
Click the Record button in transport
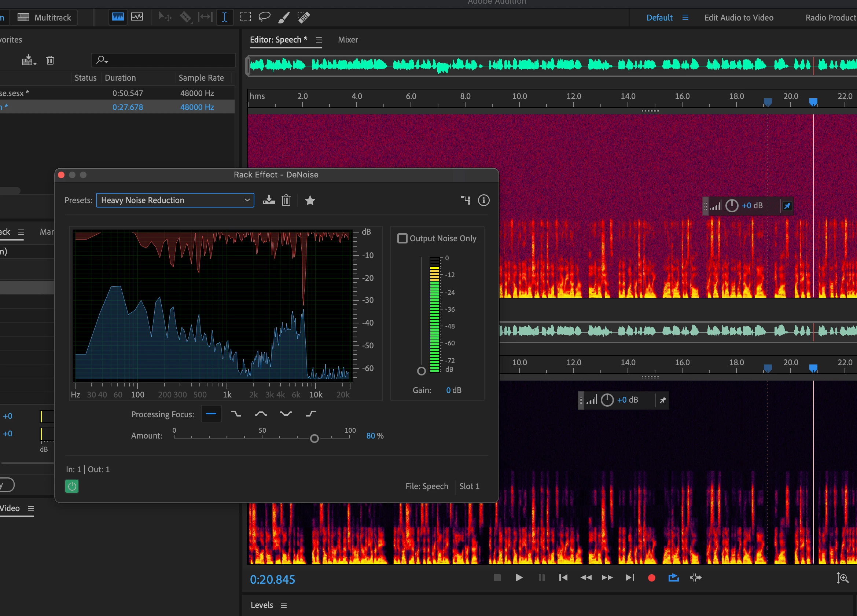click(651, 577)
